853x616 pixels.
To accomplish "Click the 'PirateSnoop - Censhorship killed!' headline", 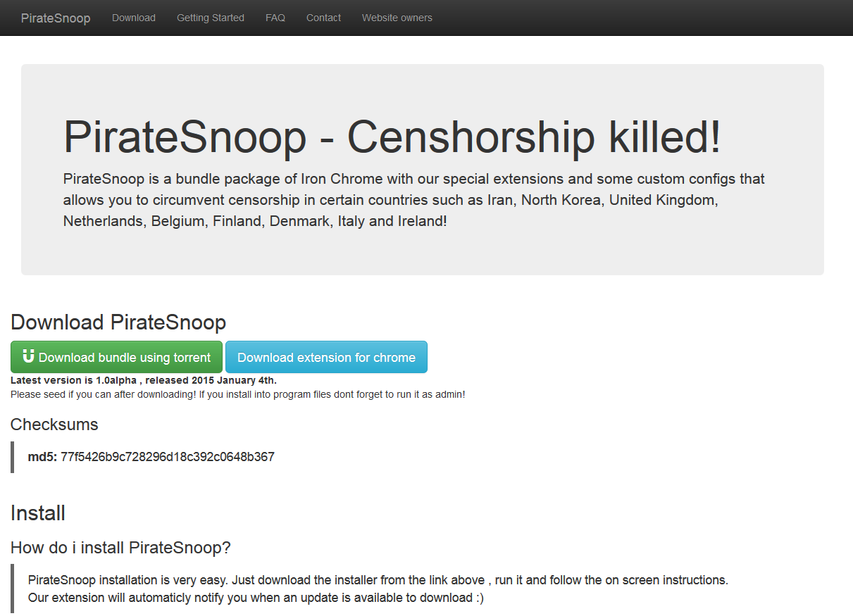I will coord(392,137).
